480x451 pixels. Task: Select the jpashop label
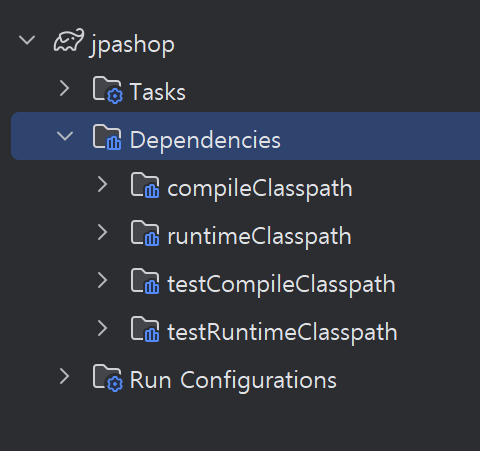click(x=132, y=45)
